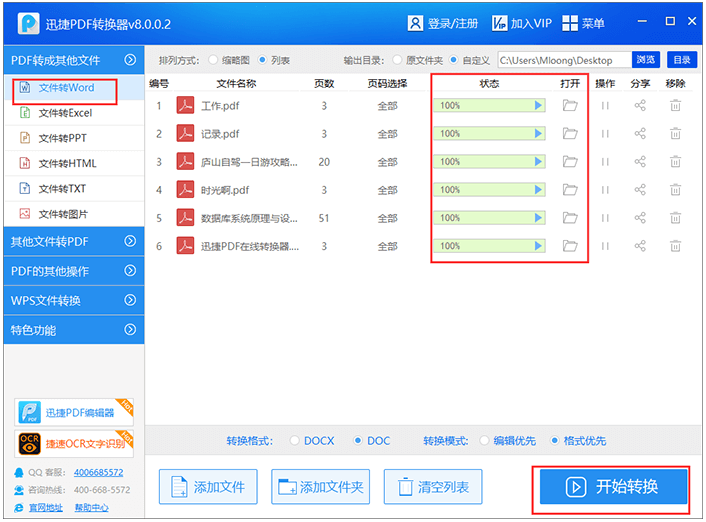
Task: Remove 数据库系统原理 row from the list
Action: (675, 218)
